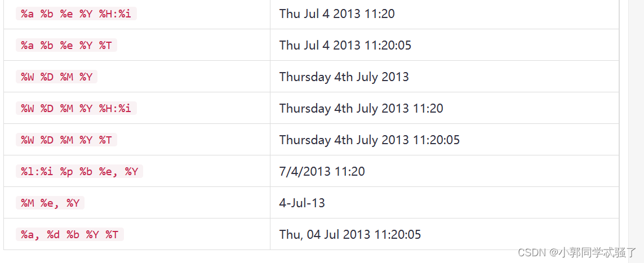The width and height of the screenshot is (644, 263).
Task: Click the '%a, %d %b %Y %T' format code
Action: pyautogui.click(x=70, y=234)
